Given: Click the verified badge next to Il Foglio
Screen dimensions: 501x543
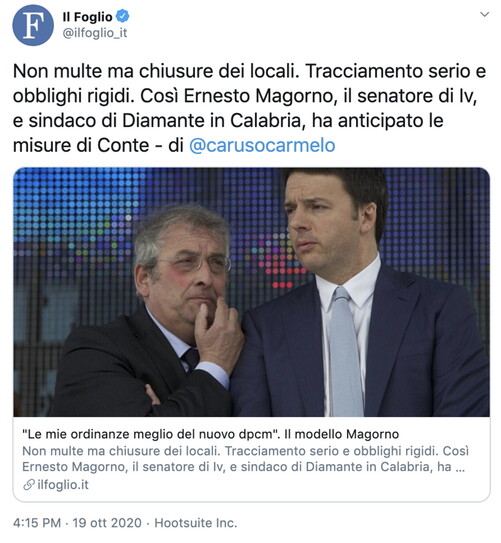Looking at the screenshot, I should [x=122, y=16].
